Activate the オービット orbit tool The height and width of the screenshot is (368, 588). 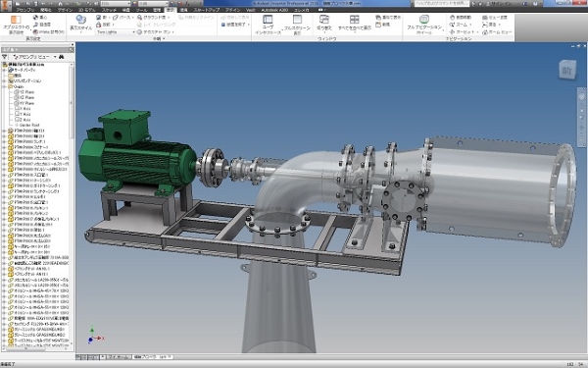(x=464, y=32)
